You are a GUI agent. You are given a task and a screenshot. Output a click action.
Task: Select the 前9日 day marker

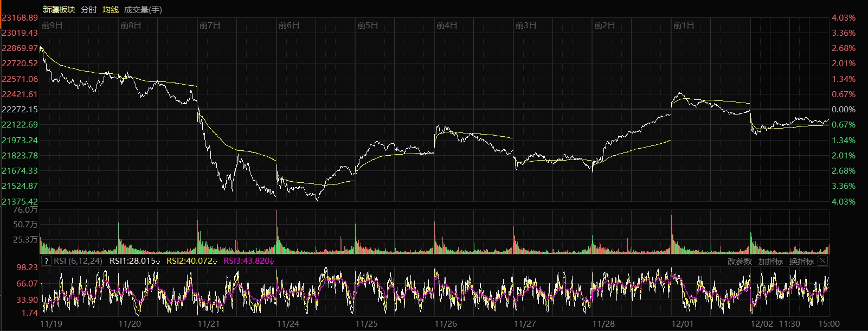tap(52, 26)
